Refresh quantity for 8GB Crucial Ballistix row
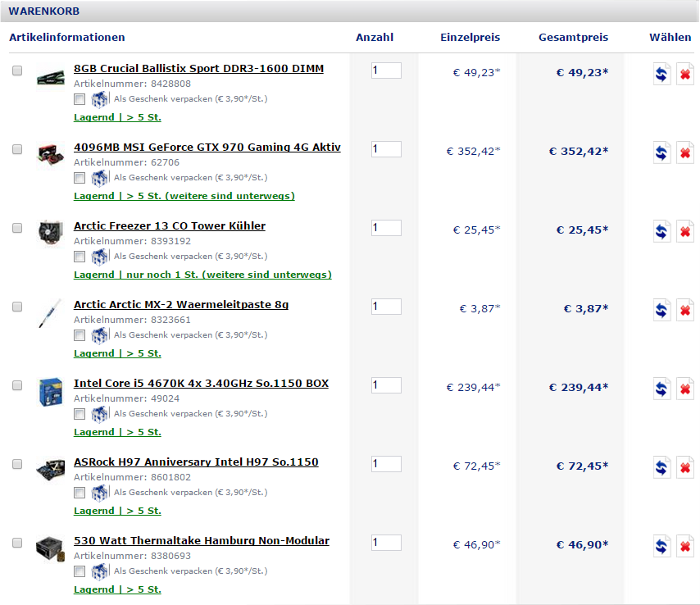Viewport: 700px width, 605px height. pyautogui.click(x=661, y=74)
